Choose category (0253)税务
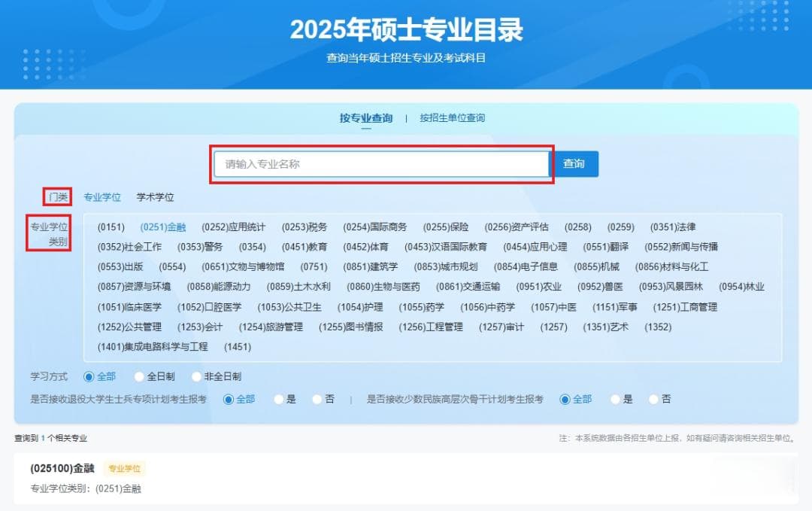 (304, 227)
